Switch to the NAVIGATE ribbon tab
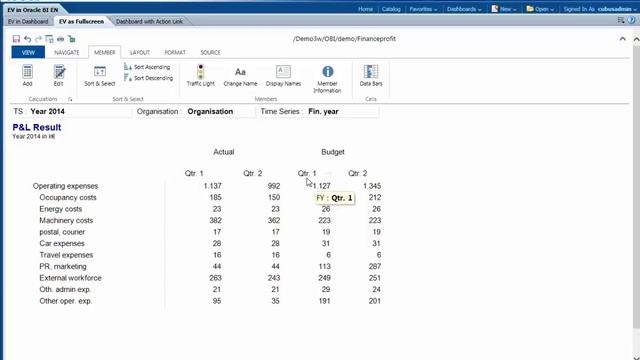640x360 pixels. coord(67,52)
